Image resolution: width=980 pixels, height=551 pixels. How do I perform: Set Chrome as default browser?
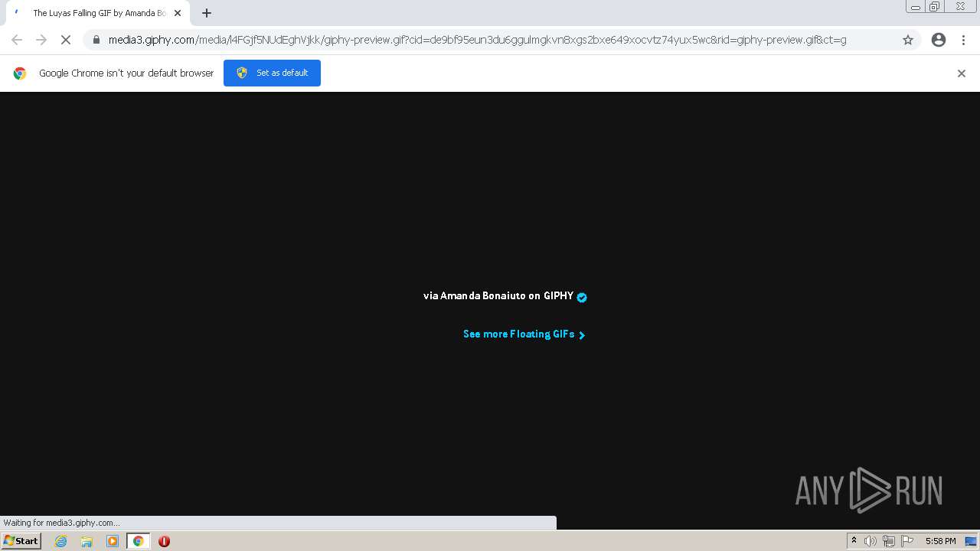[272, 73]
